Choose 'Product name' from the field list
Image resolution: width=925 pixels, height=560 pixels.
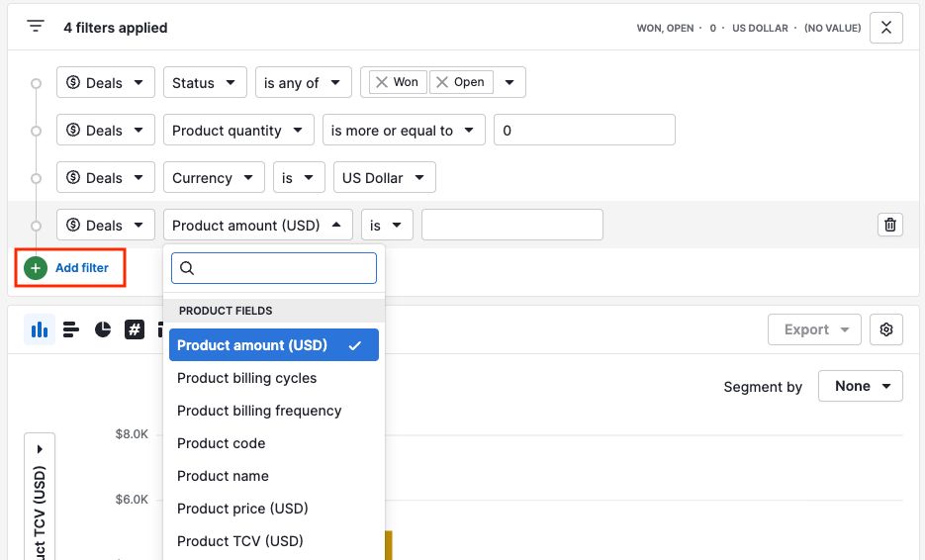(223, 476)
